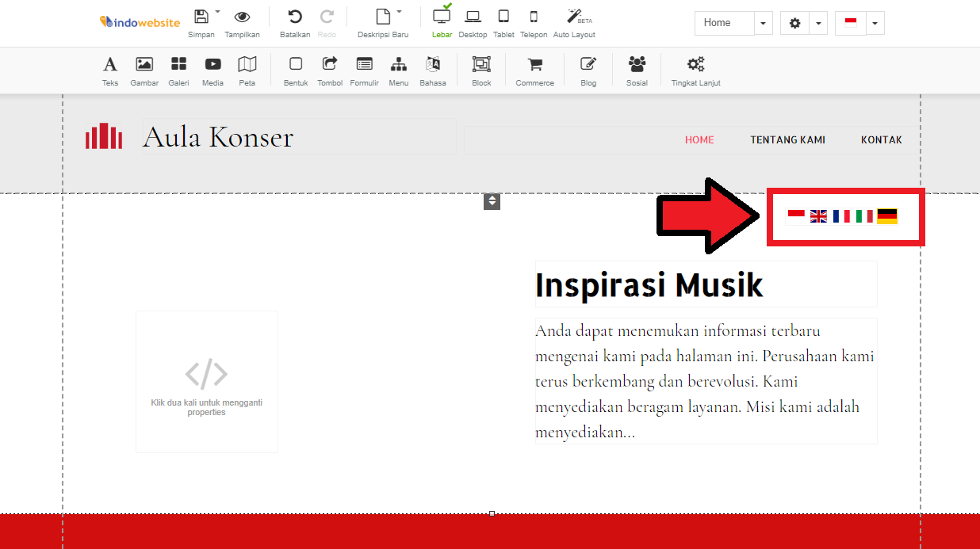
Task: Open Sosial media element options
Action: point(637,71)
